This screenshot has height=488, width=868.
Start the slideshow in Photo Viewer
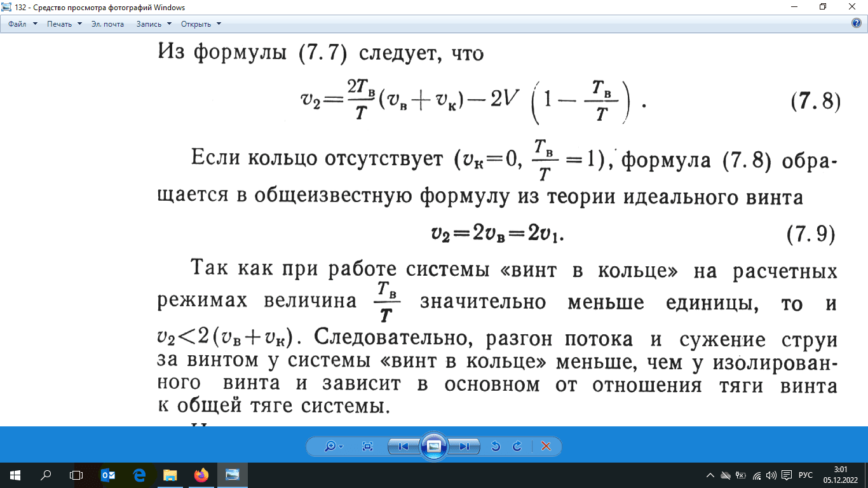click(435, 446)
